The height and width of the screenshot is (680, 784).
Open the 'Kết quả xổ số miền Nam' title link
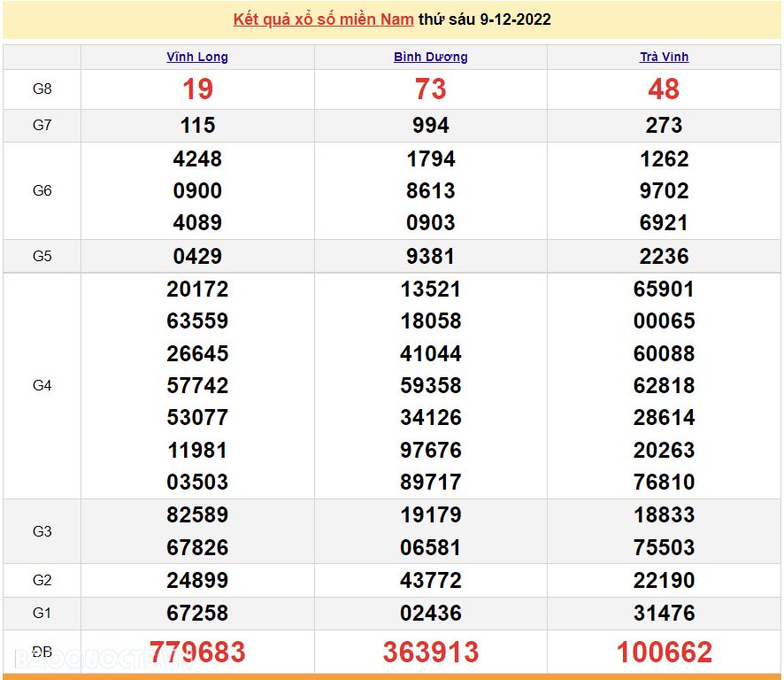pos(323,19)
